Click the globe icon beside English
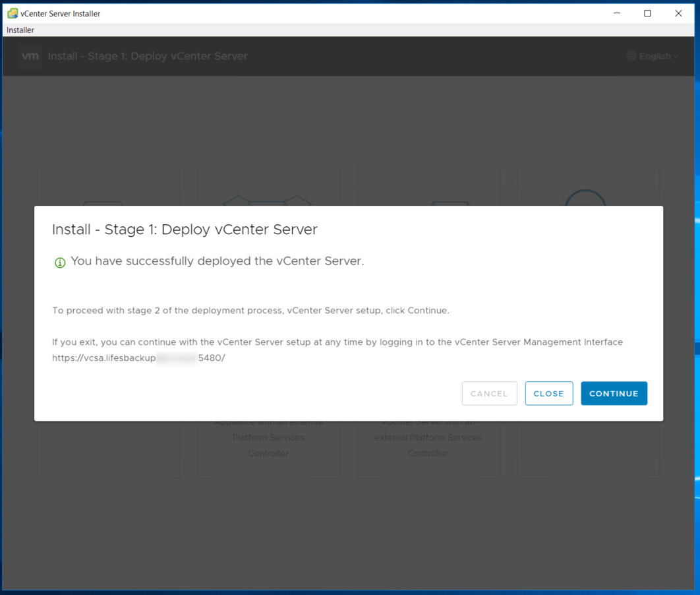Image resolution: width=700 pixels, height=595 pixels. coord(631,56)
